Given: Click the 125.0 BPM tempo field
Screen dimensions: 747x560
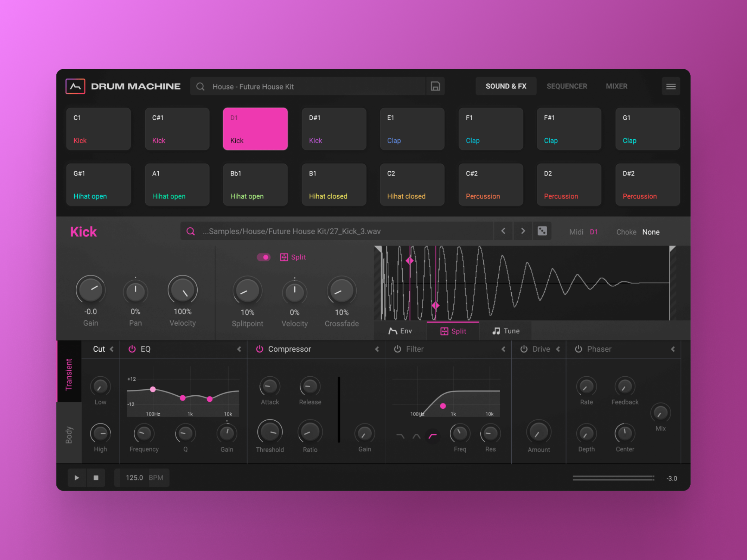Looking at the screenshot, I should [142, 477].
